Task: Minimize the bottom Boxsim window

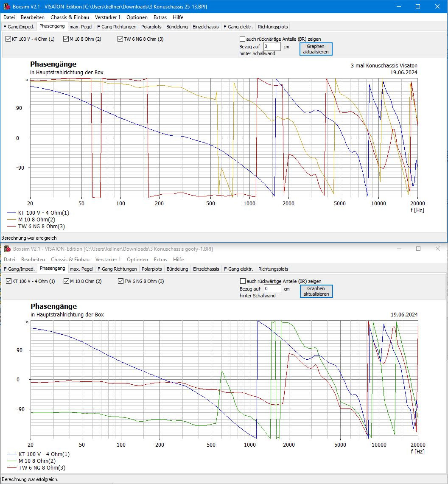Action: 399,249
